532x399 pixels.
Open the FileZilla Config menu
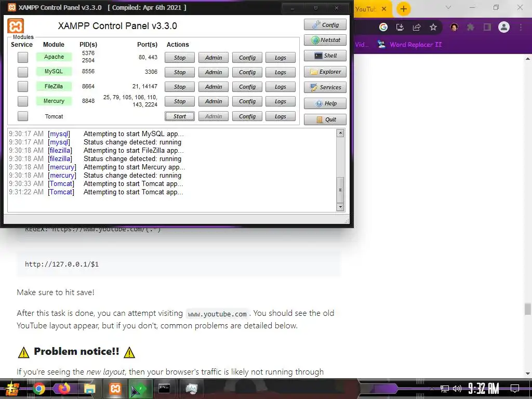pyautogui.click(x=247, y=87)
